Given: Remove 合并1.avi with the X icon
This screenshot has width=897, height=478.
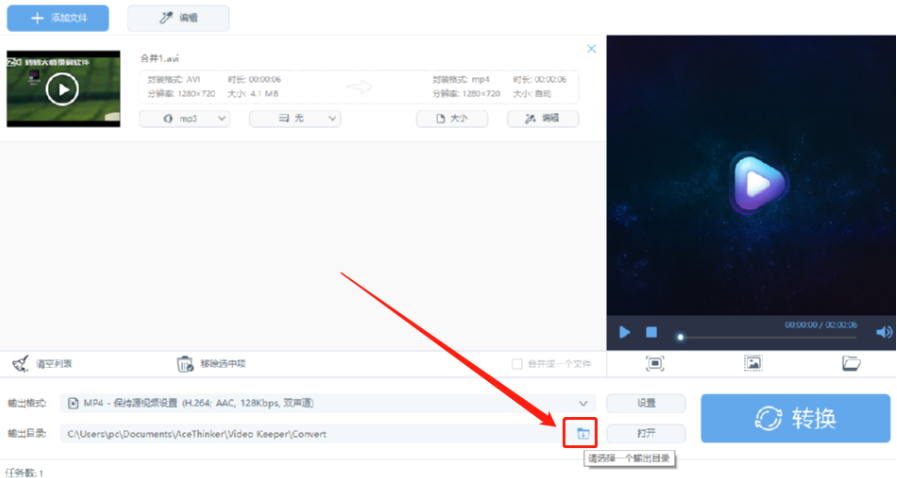Looking at the screenshot, I should (x=592, y=49).
